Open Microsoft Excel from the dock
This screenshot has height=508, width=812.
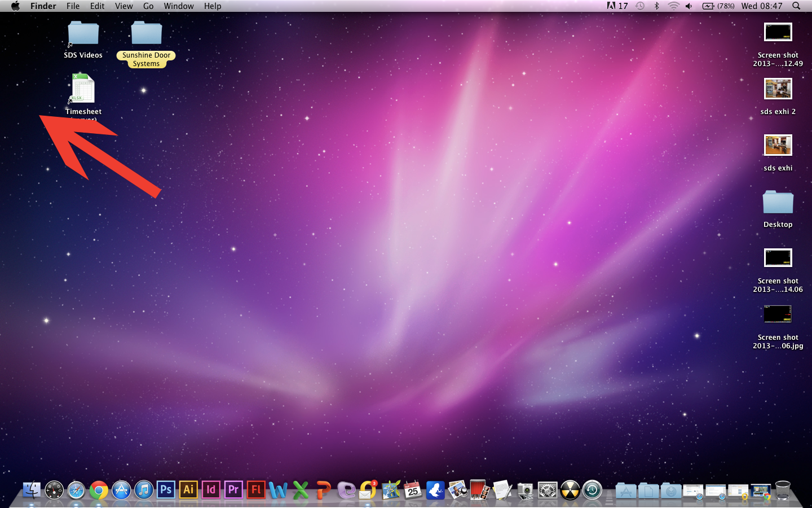point(301,490)
